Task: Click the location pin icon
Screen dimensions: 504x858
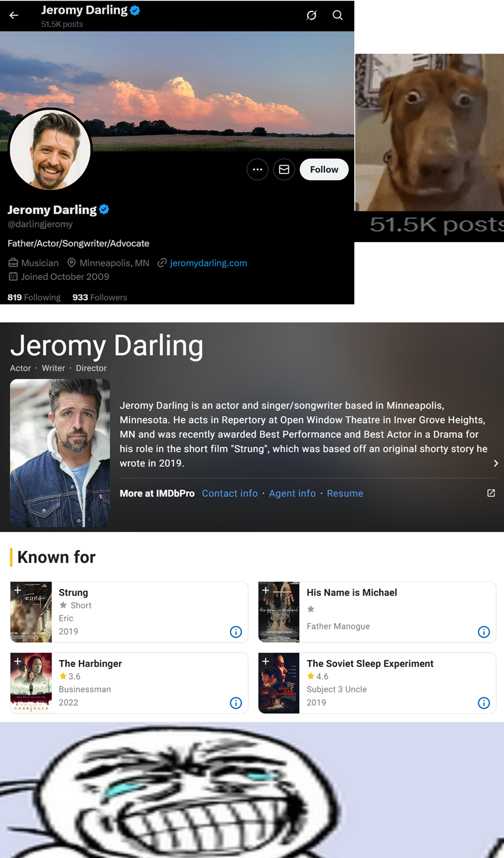Action: (x=72, y=263)
